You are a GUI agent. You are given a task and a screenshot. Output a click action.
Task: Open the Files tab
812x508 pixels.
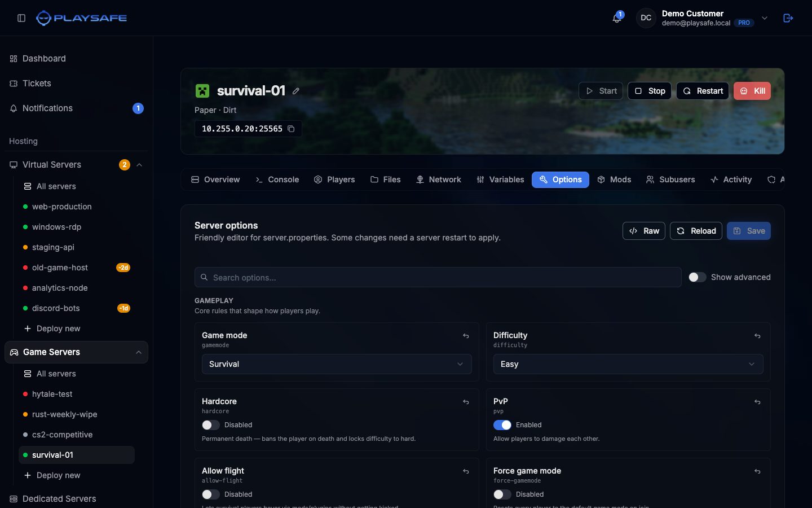coord(386,179)
